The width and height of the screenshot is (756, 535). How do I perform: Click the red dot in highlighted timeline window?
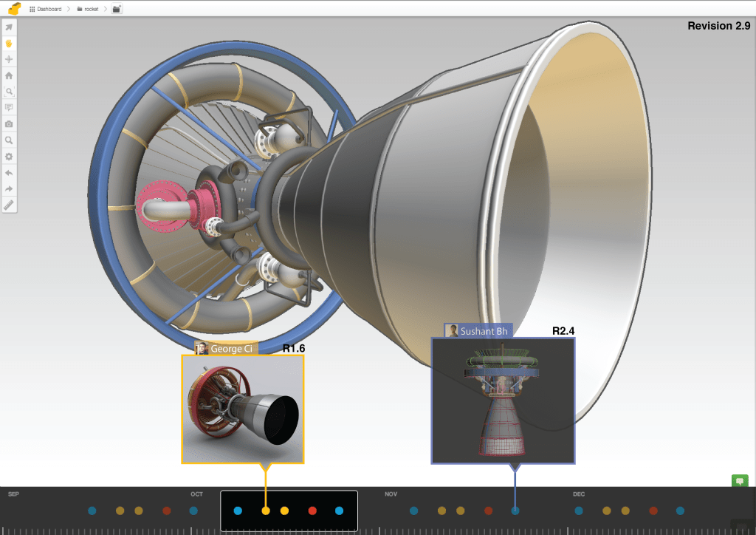[312, 511]
